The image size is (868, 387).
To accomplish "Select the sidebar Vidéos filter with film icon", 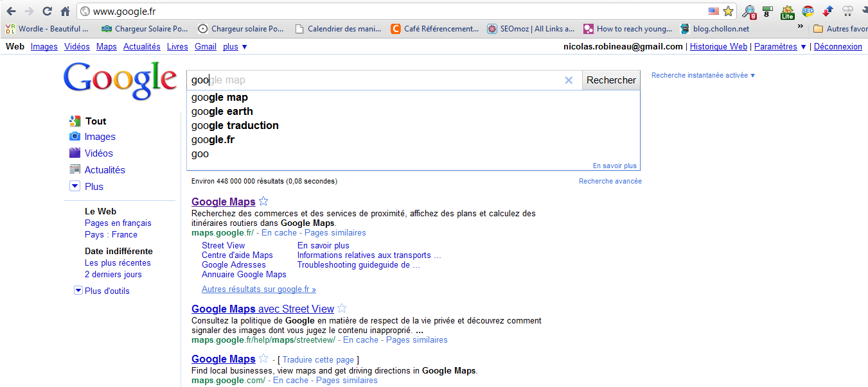I will (91, 153).
